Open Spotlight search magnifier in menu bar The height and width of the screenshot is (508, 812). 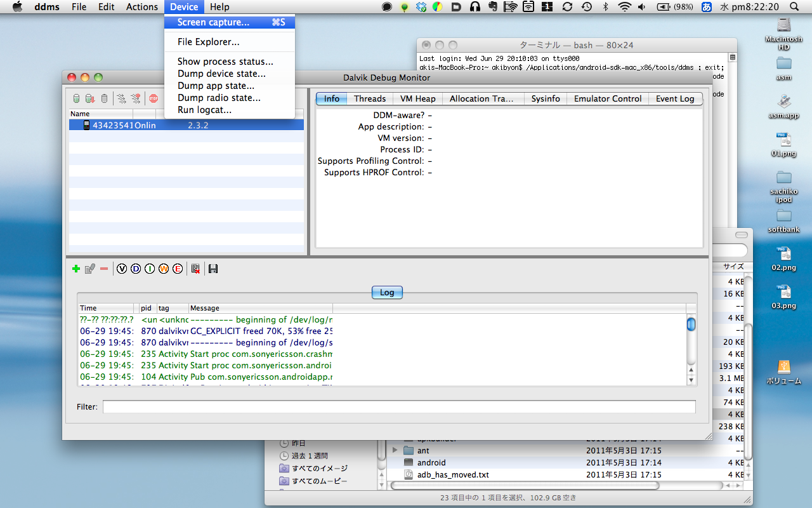click(794, 7)
